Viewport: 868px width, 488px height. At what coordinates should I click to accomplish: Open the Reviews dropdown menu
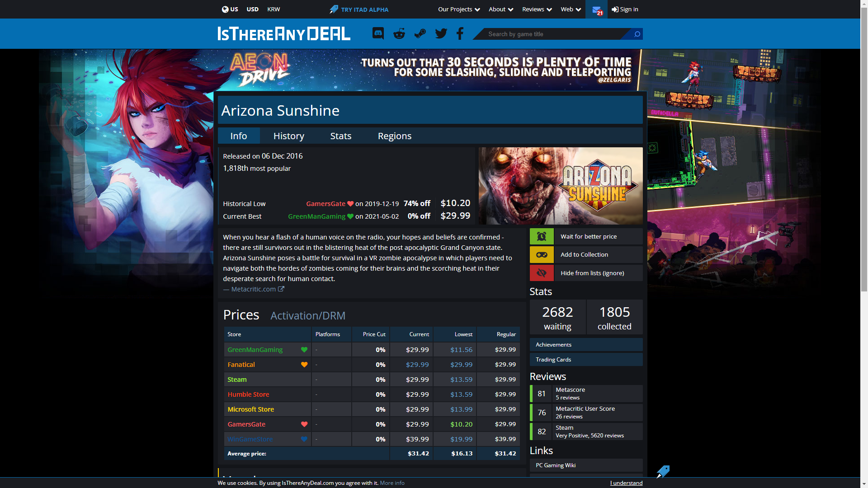(537, 9)
